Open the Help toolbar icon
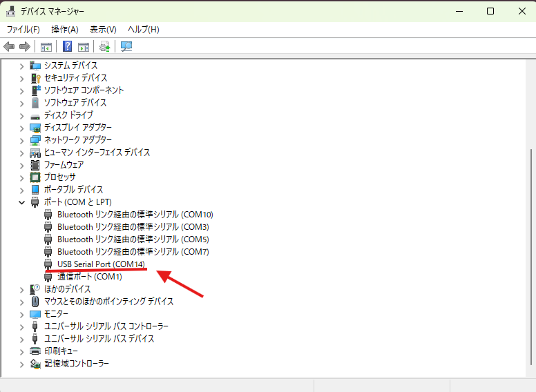Screen dimensions: 536x392 [67, 46]
